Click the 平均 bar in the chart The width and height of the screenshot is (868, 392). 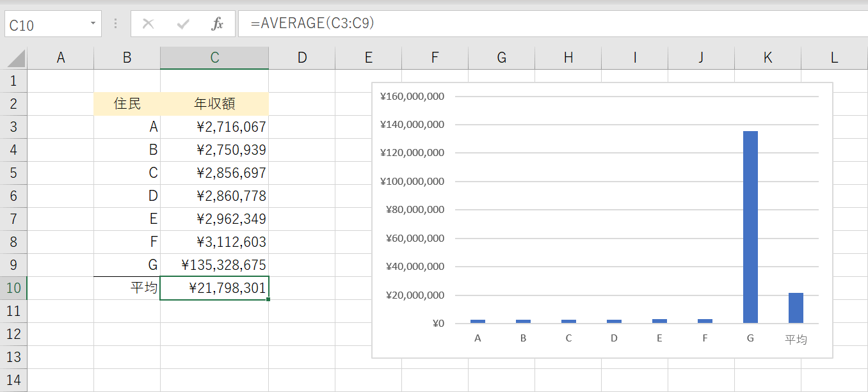pos(796,308)
